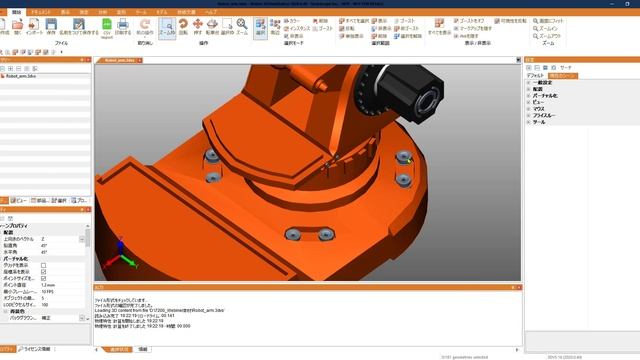Click the Show All (すべてを表示) icon
This screenshot has height=360, width=640.
tap(440, 24)
